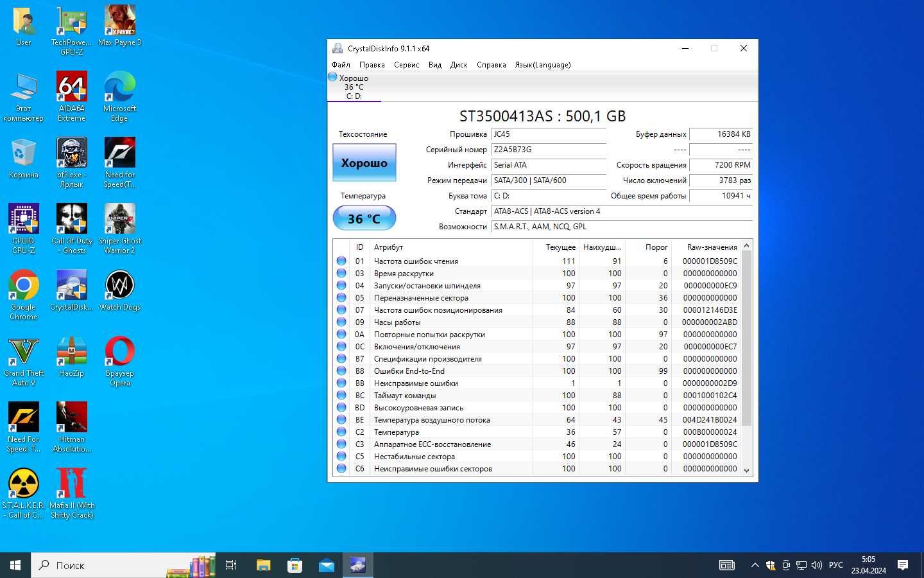
Task: Open the Диск menu
Action: tap(459, 65)
